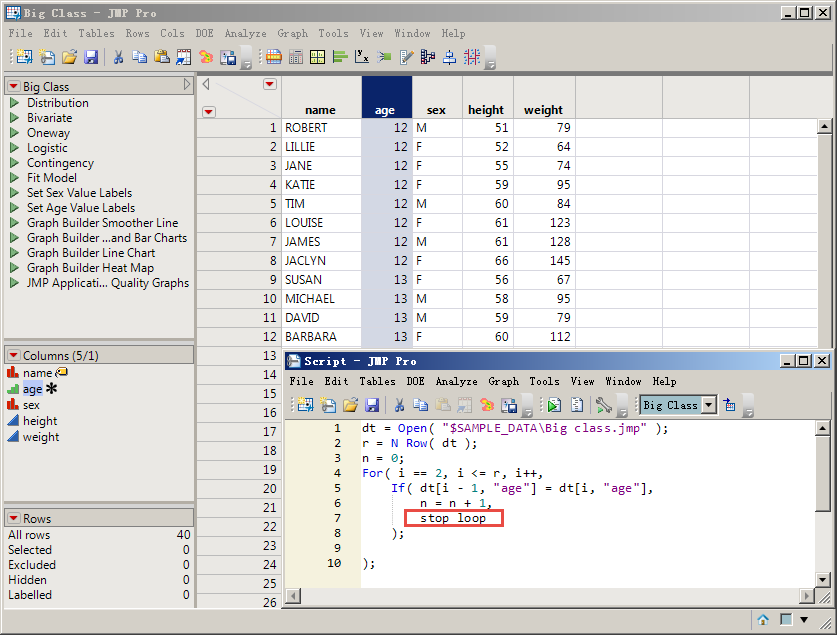This screenshot has height=635, width=837.
Task: Open the Big Class table red triangle menu
Action: coord(14,87)
